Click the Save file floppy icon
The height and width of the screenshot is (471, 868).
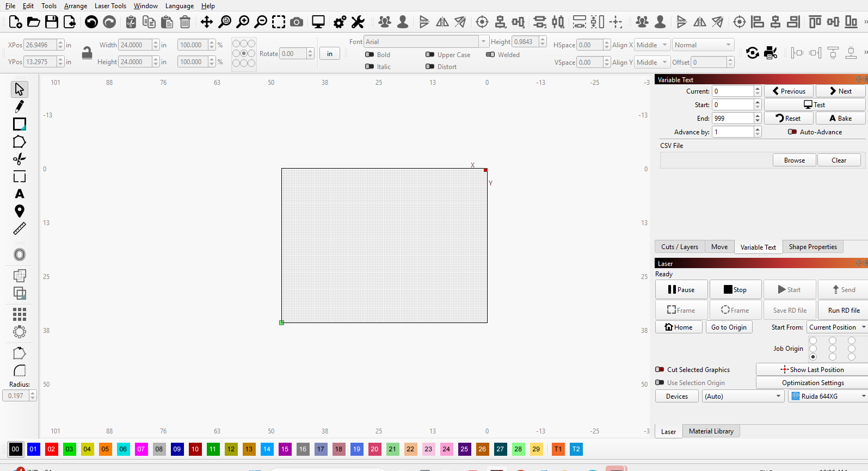point(52,22)
